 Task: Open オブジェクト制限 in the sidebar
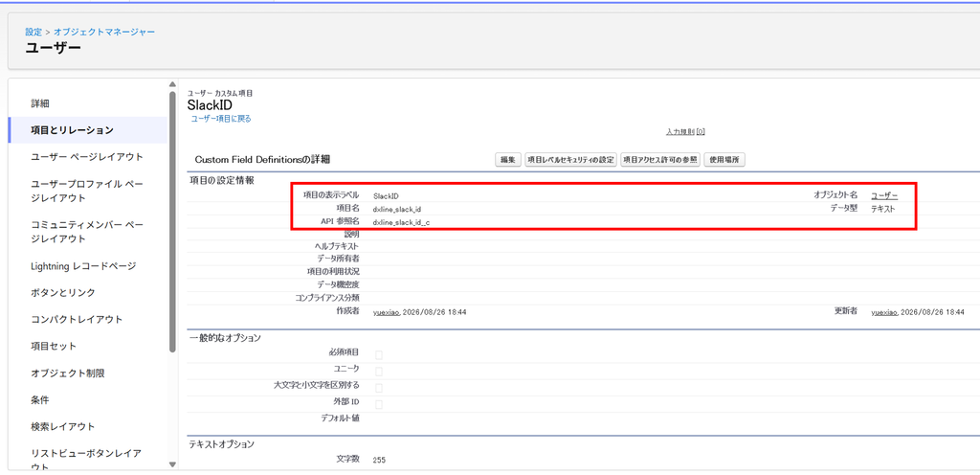pyautogui.click(x=68, y=373)
